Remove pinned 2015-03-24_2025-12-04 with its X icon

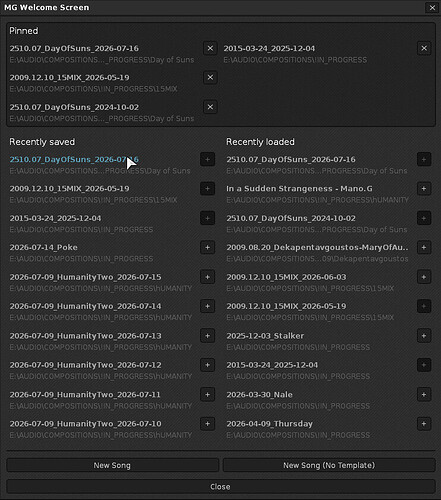[x=424, y=48]
